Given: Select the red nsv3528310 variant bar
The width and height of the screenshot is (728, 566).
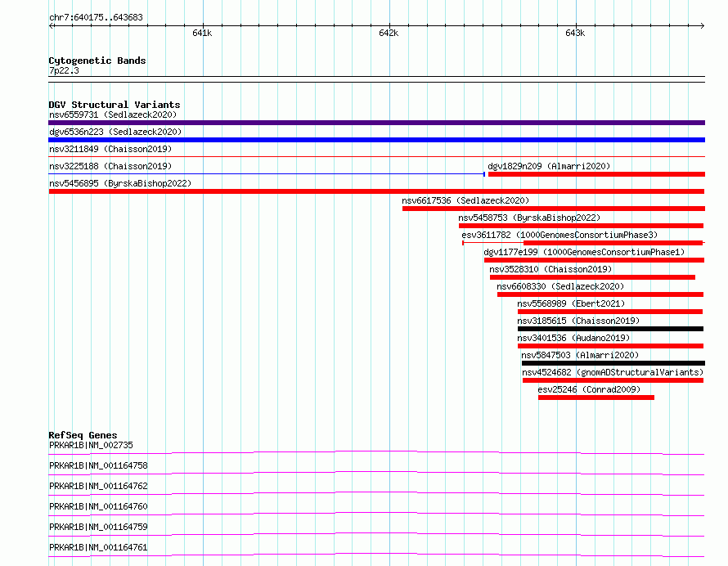Looking at the screenshot, I should point(592,277).
